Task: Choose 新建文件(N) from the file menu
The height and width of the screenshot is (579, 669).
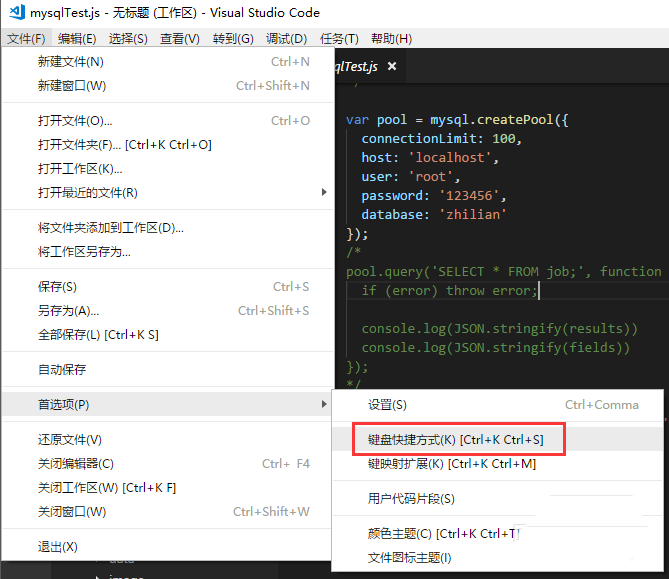Action: (x=168, y=62)
